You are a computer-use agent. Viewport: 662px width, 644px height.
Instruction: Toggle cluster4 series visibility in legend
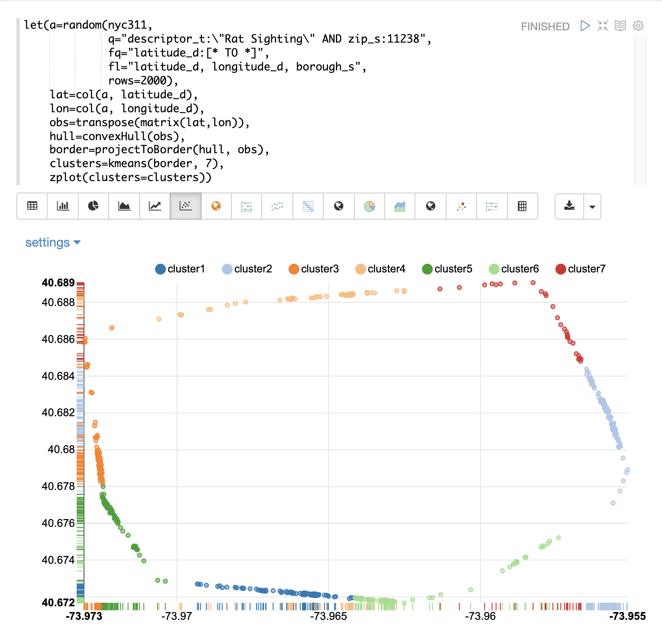380,269
